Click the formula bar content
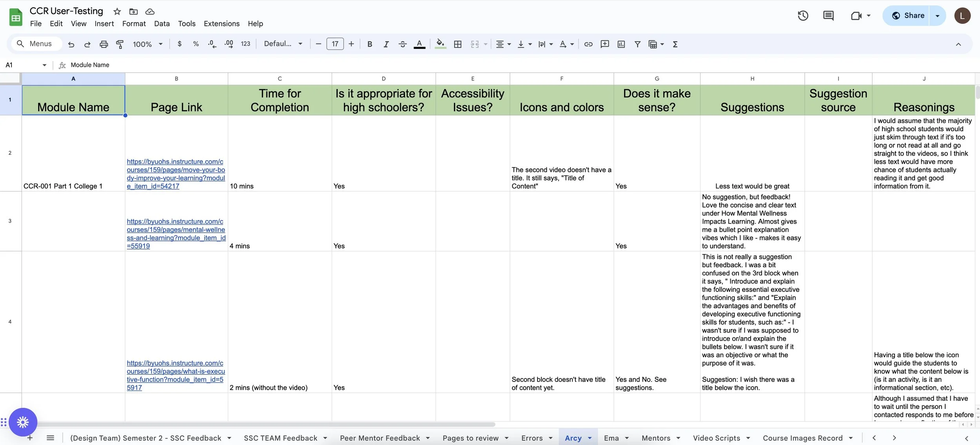The height and width of the screenshot is (445, 980). (90, 65)
